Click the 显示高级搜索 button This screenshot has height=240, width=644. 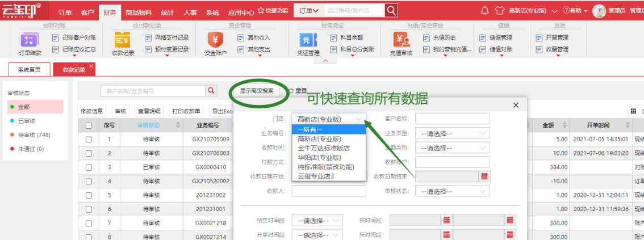[257, 91]
